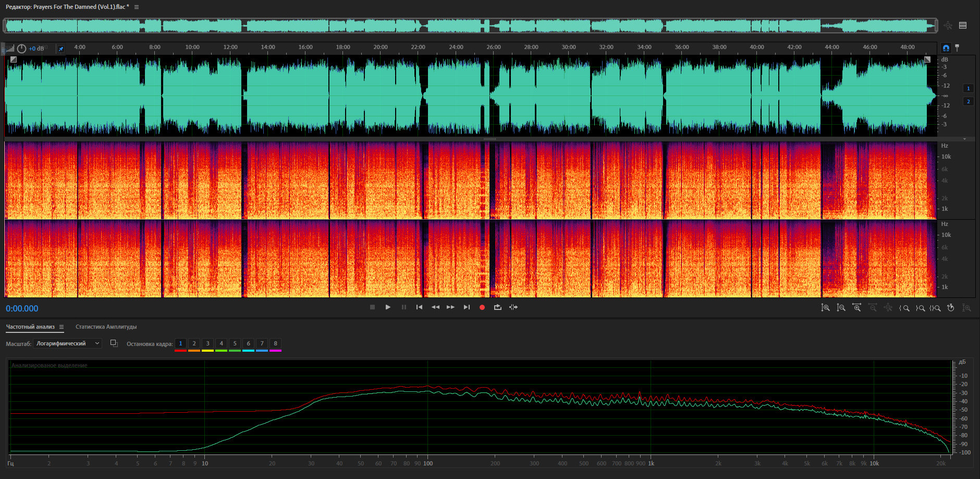Click zoom in time magnifier icon
This screenshot has height=479, width=980.
tap(856, 308)
